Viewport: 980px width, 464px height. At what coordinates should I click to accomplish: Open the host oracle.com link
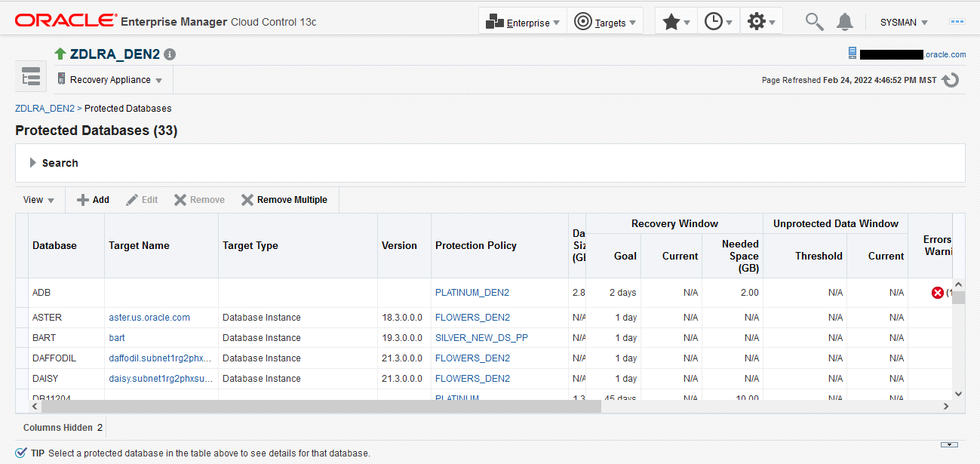pos(913,54)
